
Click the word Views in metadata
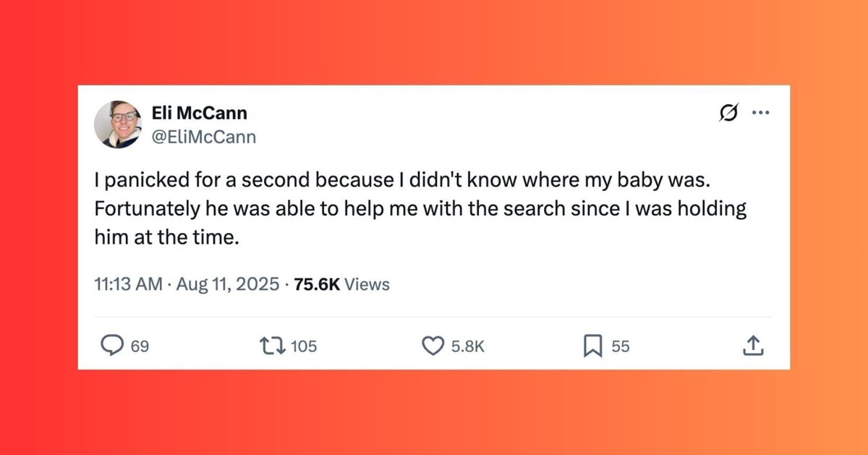(x=367, y=284)
